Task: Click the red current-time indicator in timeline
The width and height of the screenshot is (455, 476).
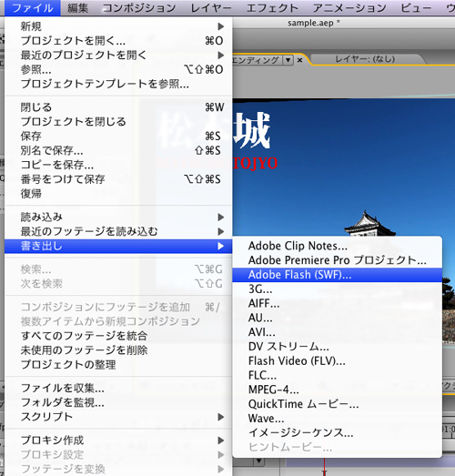Action: pyautogui.click(x=325, y=468)
